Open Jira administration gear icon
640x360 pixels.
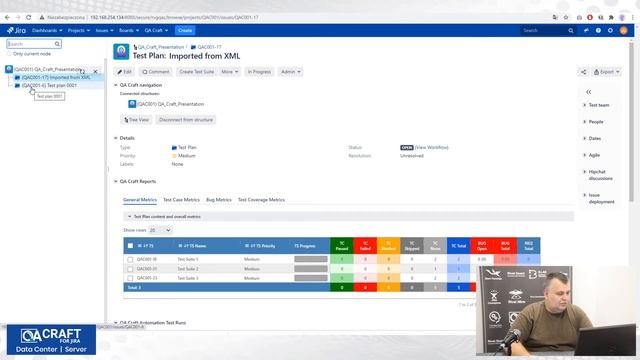(610, 31)
